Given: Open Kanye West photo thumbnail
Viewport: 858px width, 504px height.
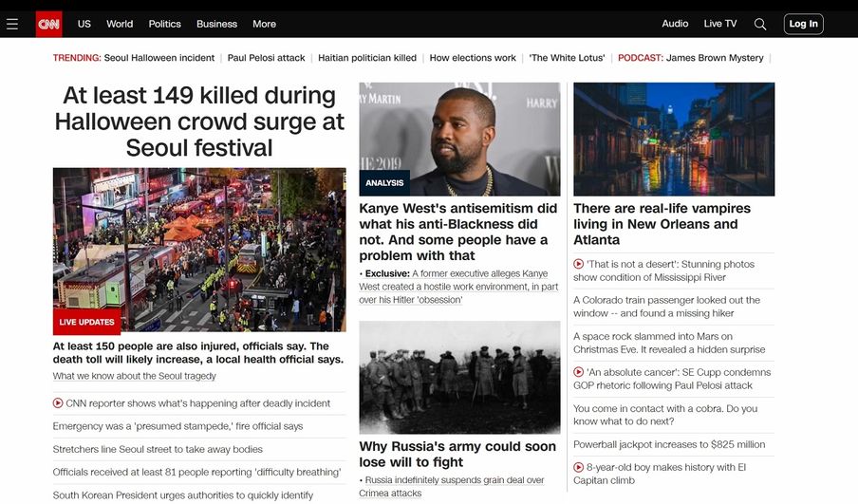Looking at the screenshot, I should click(x=459, y=139).
